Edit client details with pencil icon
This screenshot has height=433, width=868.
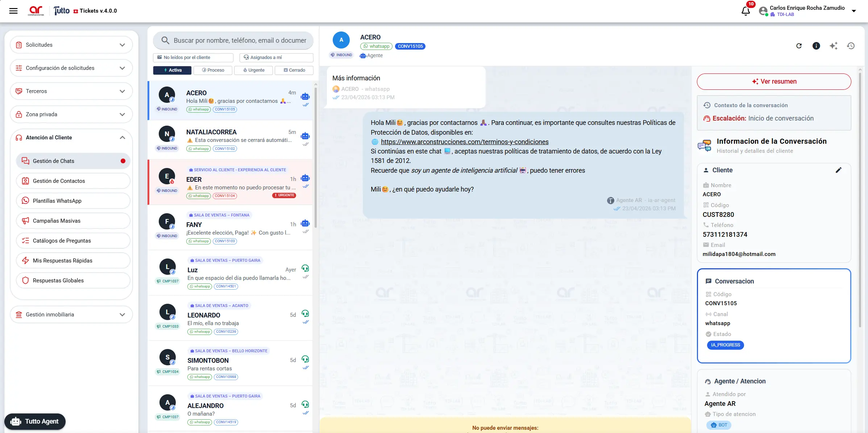point(839,170)
